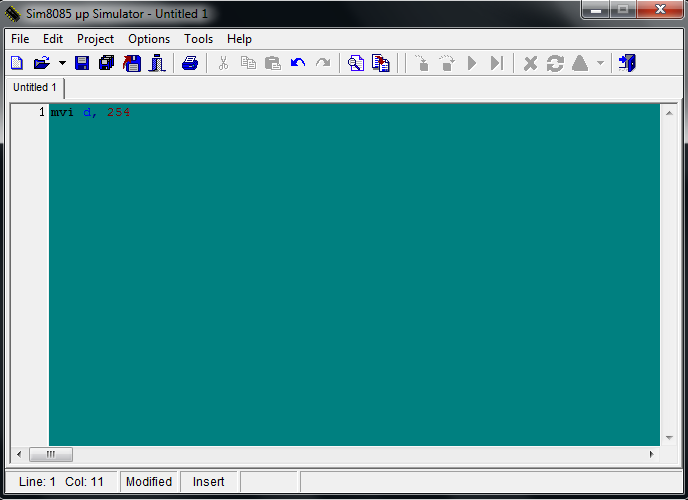Click the replace documents icon
This screenshot has height=500, width=688.
[381, 63]
